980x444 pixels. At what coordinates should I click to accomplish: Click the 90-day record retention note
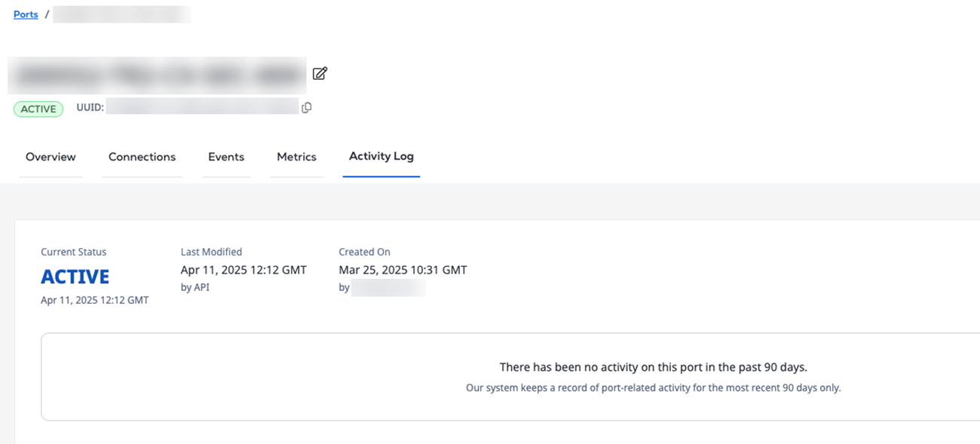point(653,388)
